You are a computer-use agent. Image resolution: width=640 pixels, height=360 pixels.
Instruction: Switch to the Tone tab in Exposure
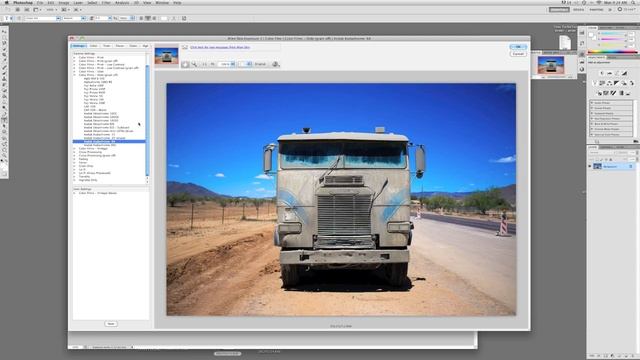(107, 46)
